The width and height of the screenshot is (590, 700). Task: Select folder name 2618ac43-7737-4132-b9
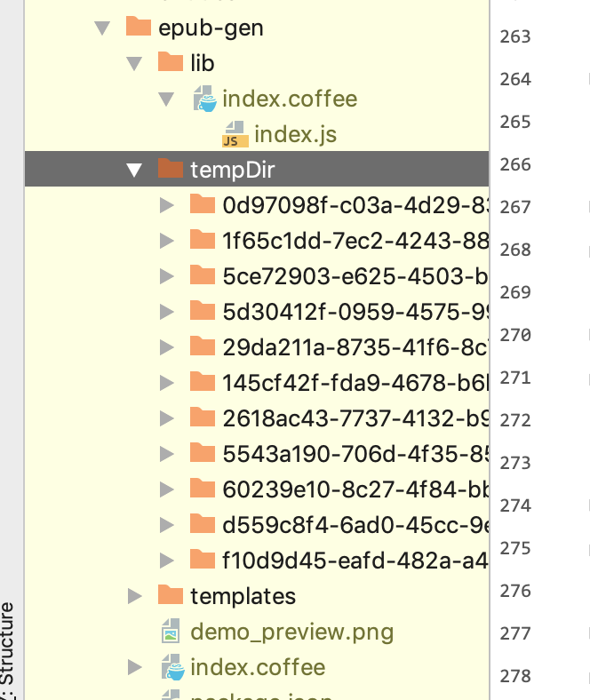[x=355, y=418]
